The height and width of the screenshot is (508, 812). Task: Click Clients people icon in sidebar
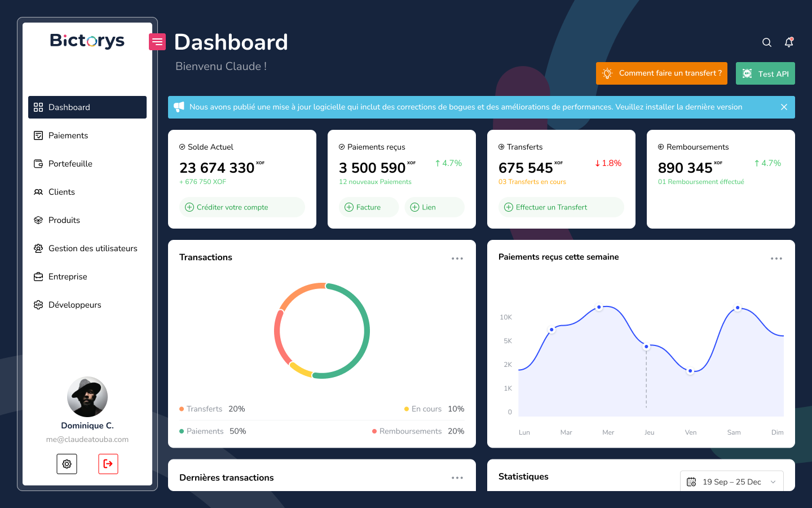click(38, 192)
